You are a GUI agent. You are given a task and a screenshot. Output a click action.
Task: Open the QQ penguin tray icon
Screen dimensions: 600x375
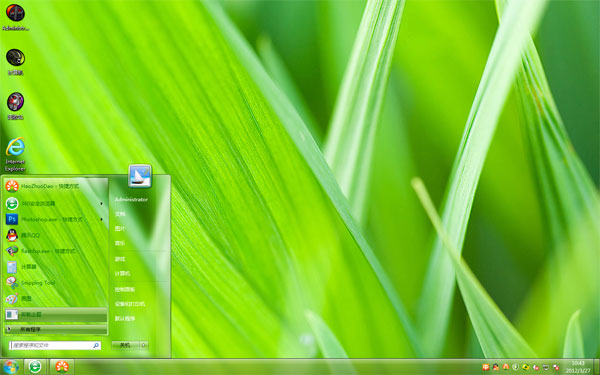496,367
